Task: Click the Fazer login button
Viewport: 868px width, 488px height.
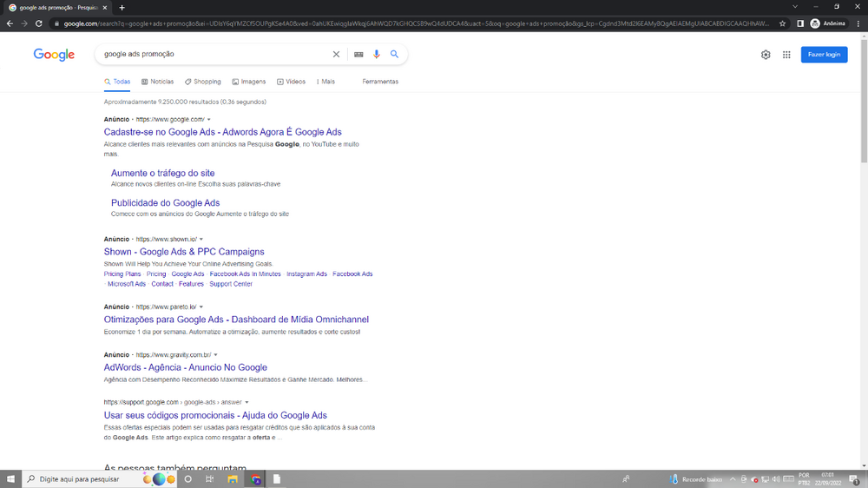Action: point(824,55)
